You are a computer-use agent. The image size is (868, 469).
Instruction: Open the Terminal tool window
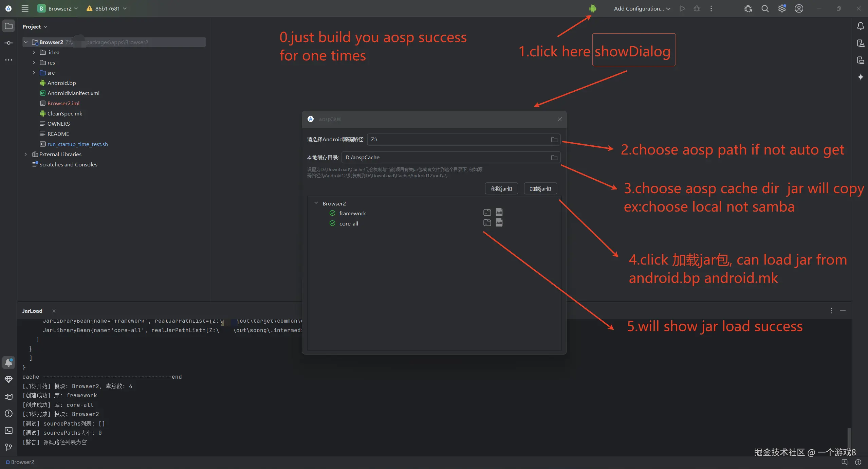9,430
